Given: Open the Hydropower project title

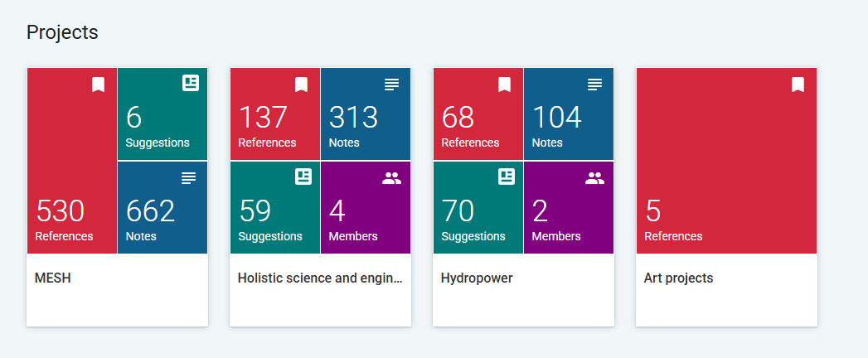Looking at the screenshot, I should (x=477, y=278).
